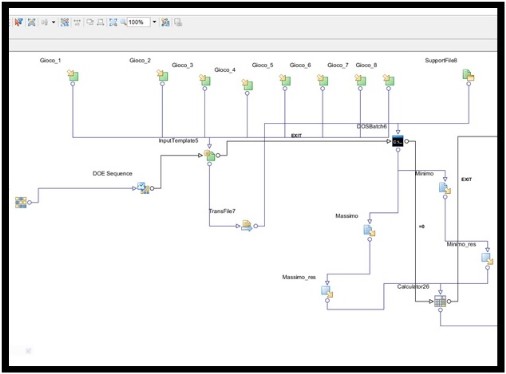Click the Massimo_res output variable node
The width and height of the screenshot is (506, 374).
point(327,291)
